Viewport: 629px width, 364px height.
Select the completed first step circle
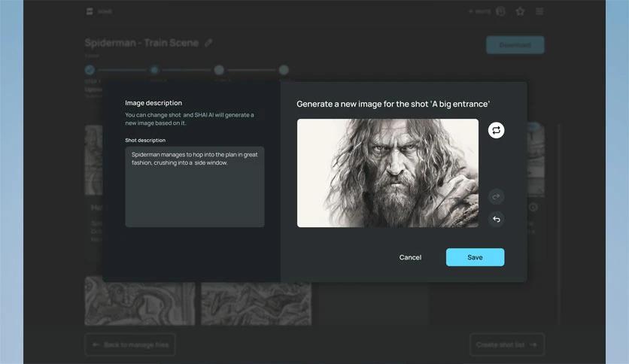(90, 70)
